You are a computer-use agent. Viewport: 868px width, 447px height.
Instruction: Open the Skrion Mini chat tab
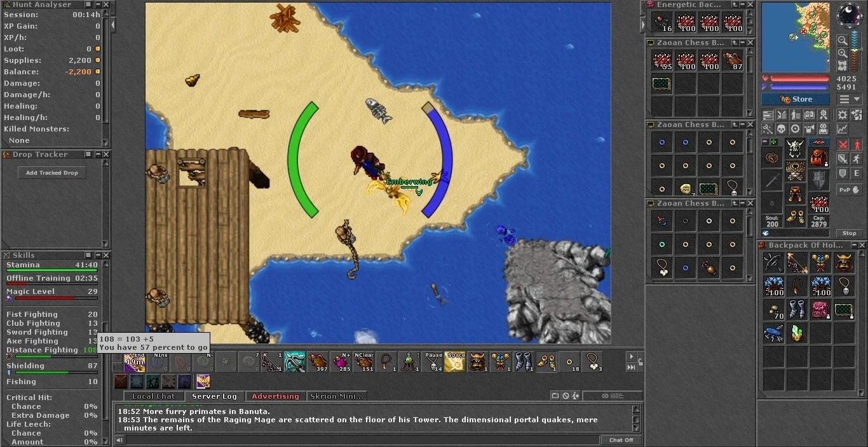point(336,396)
